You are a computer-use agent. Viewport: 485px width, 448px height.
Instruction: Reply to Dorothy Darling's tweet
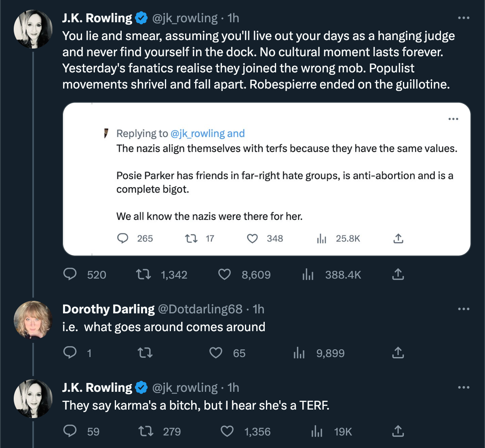pos(70,353)
